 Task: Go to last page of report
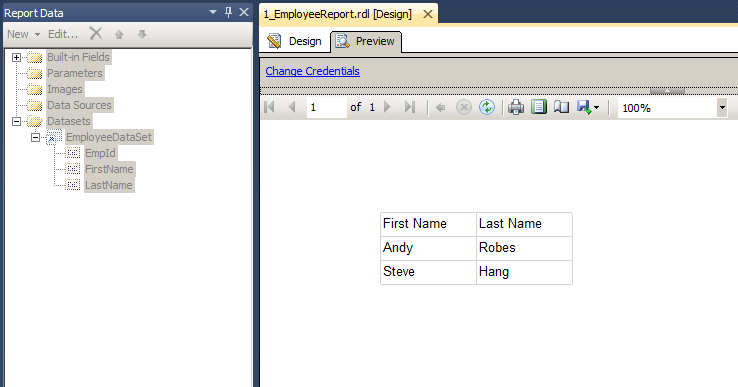point(410,107)
